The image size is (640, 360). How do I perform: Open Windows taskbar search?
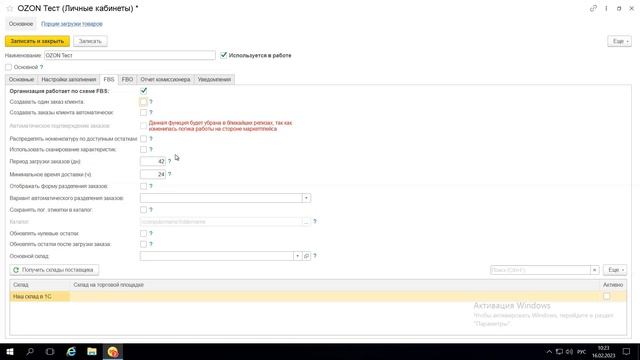pyautogui.click(x=30, y=351)
